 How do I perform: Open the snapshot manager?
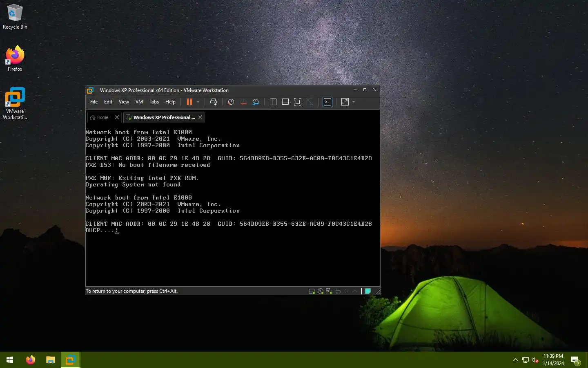click(256, 102)
